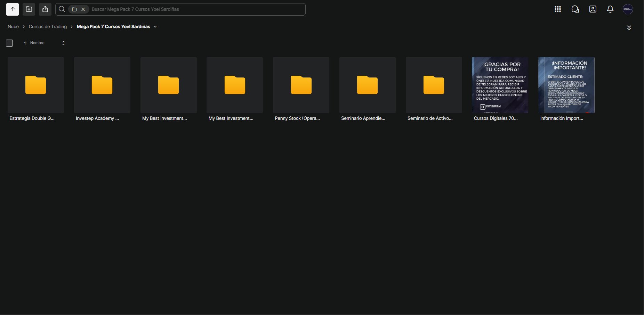Click the Penny Stock (Opera... name
The height and width of the screenshot is (315, 644).
(x=297, y=118)
